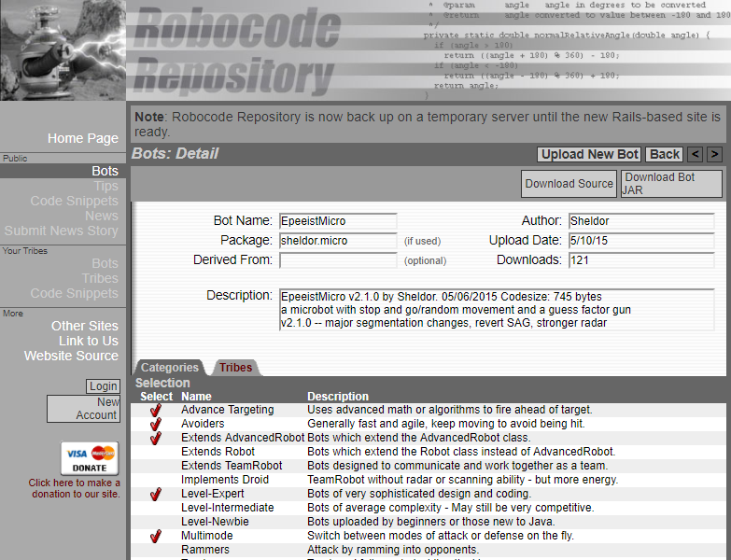Click the Bot Name field
Screen dimensions: 731x560
(338, 221)
